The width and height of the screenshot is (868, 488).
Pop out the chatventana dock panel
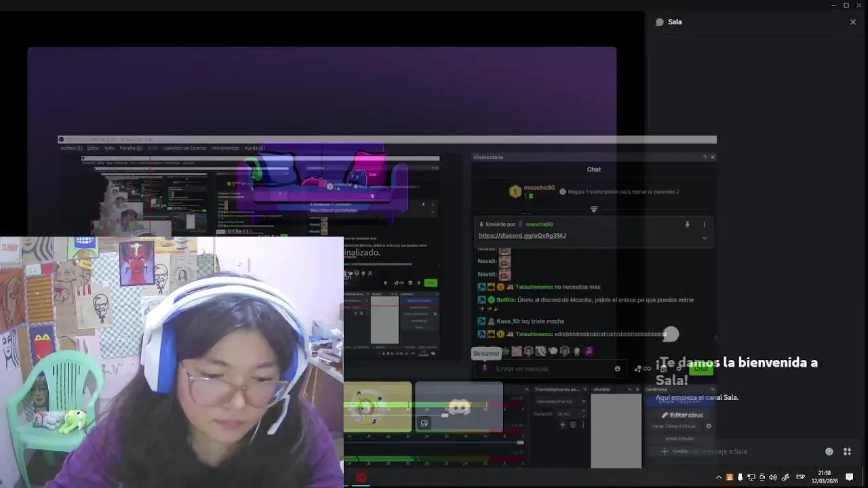704,157
